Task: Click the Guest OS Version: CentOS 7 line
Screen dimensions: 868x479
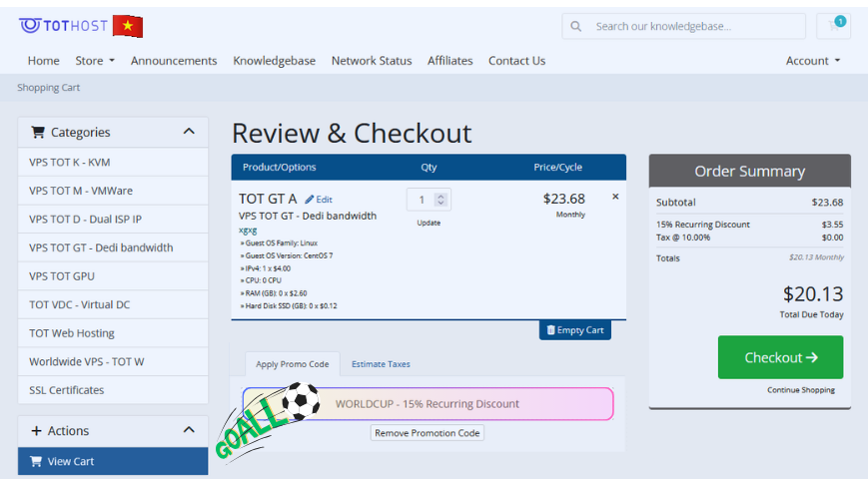Action: (x=287, y=255)
